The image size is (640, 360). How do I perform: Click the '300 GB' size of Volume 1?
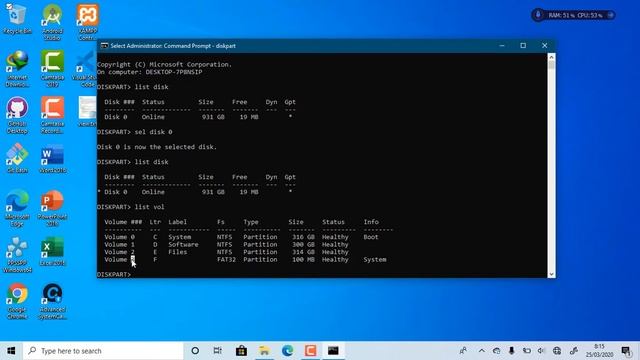(x=303, y=244)
